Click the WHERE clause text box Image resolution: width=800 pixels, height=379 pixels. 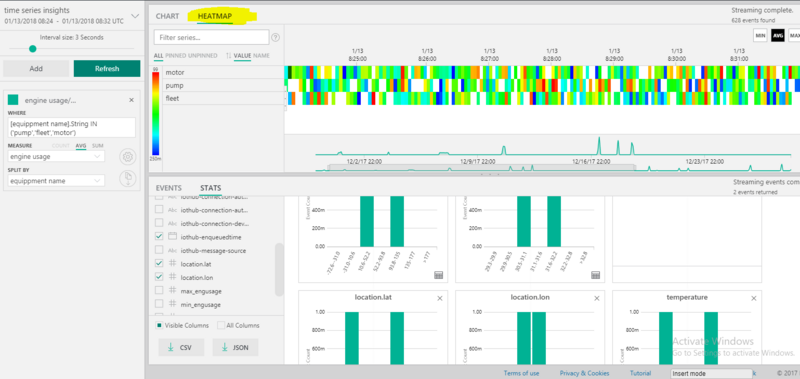[x=71, y=128]
